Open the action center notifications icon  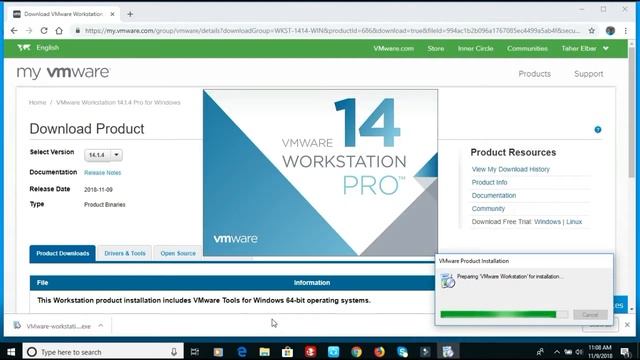[x=624, y=352]
